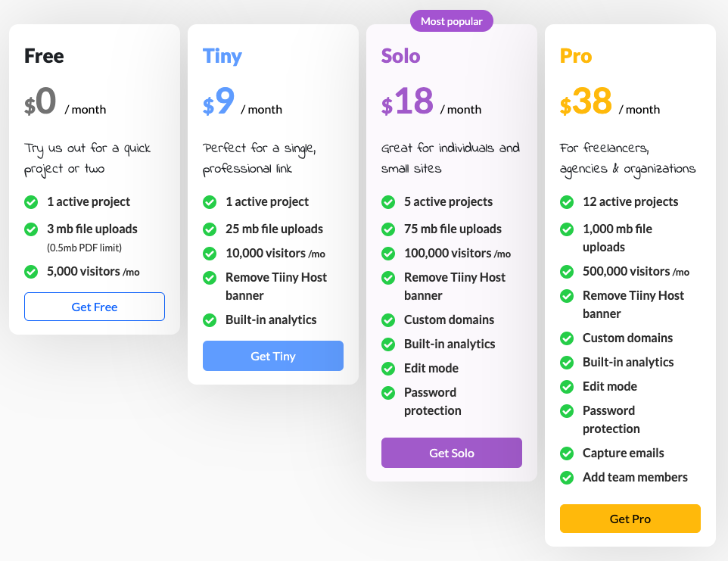Click checkmark next to Capture emails
Image resolution: width=728 pixels, height=561 pixels.
tap(567, 453)
